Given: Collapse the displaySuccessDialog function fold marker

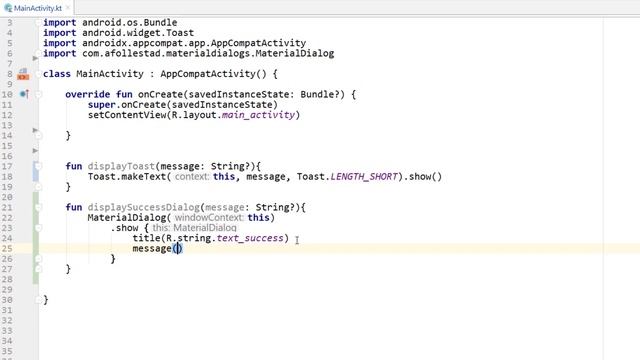Looking at the screenshot, I should 38,207.
